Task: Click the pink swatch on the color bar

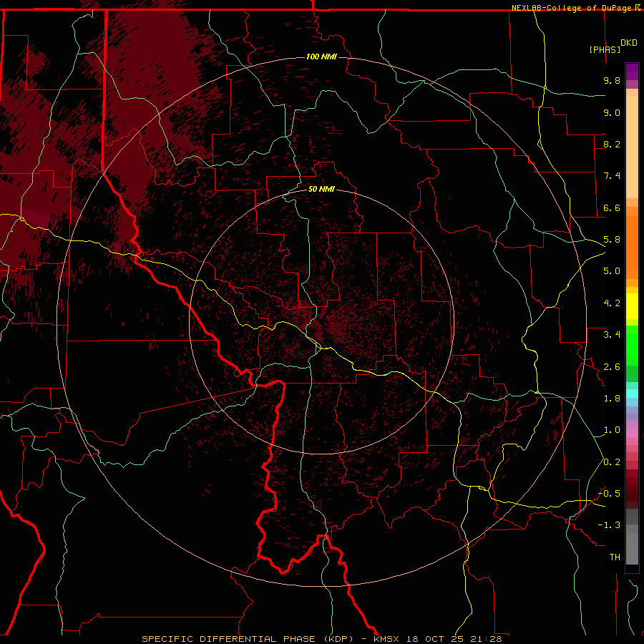Action: pos(632,434)
